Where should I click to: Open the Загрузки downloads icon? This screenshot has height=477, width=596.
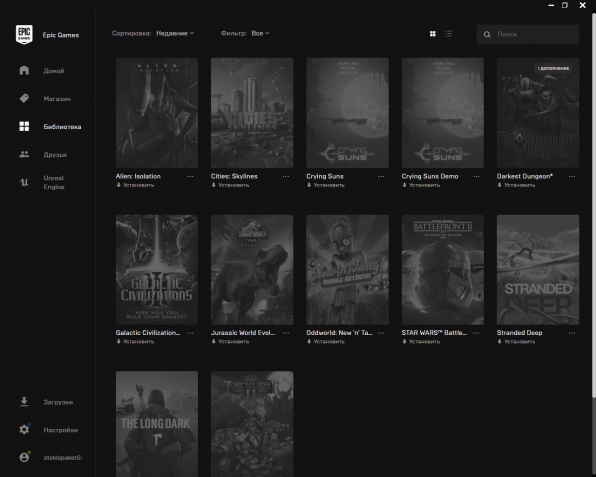(x=24, y=402)
